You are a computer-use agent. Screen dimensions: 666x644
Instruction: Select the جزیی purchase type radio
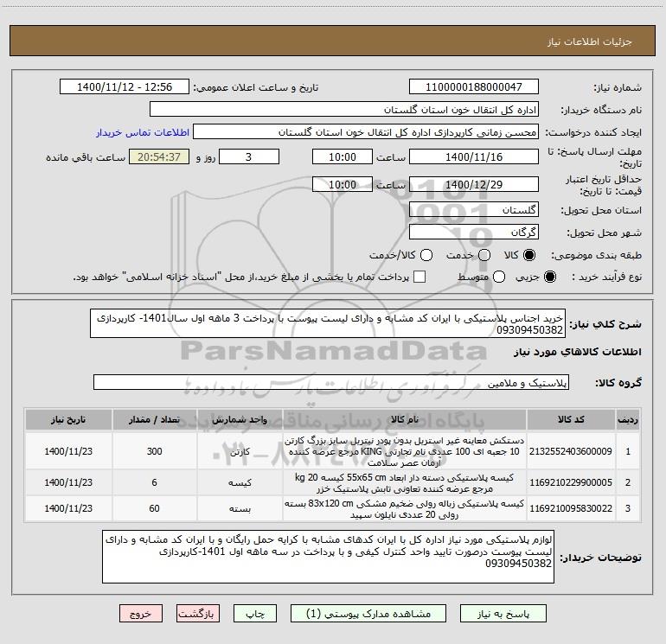549,277
